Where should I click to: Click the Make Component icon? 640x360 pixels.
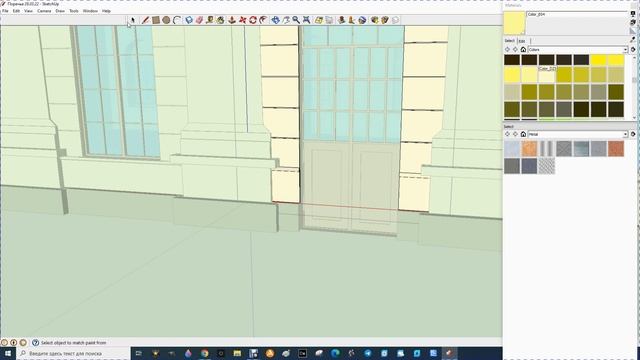(189, 20)
